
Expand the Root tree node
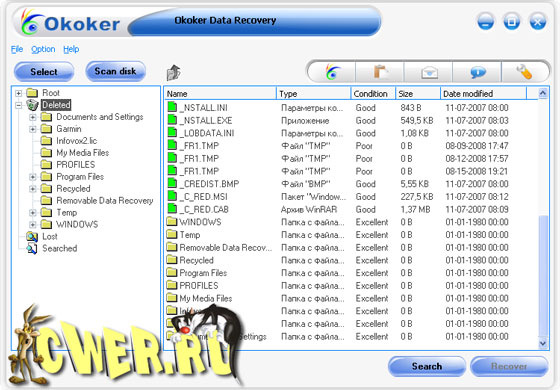coord(19,93)
